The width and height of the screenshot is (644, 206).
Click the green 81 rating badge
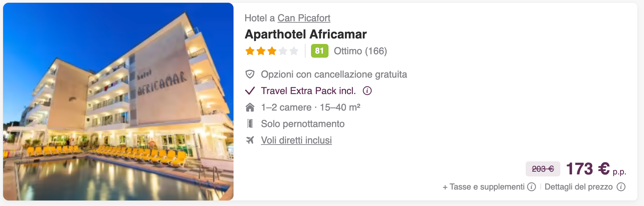click(x=319, y=51)
